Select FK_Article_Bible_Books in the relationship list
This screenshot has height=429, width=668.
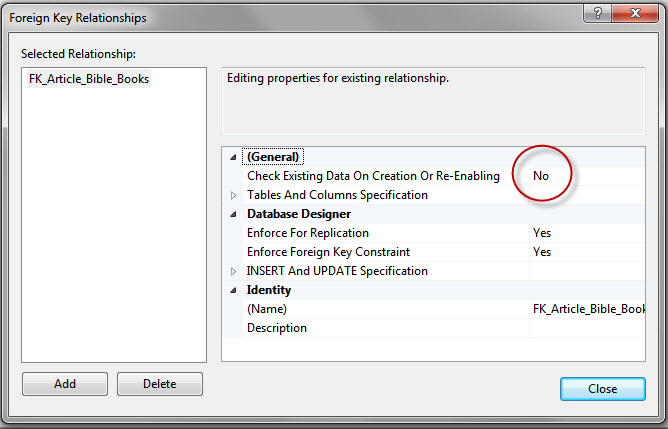pos(89,80)
